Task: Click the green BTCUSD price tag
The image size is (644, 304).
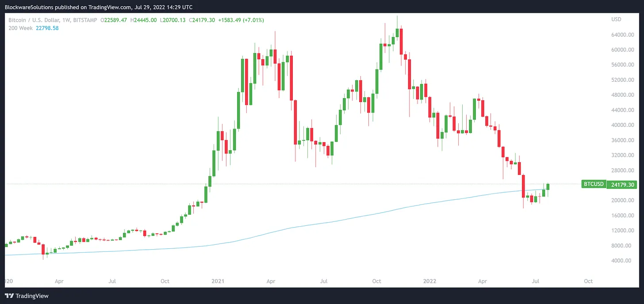Action: 593,185
